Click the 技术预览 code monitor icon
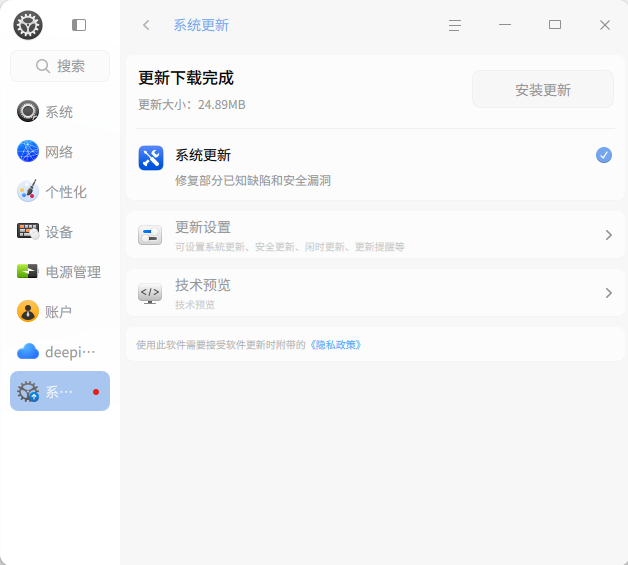The height and width of the screenshot is (565, 628). 150,293
